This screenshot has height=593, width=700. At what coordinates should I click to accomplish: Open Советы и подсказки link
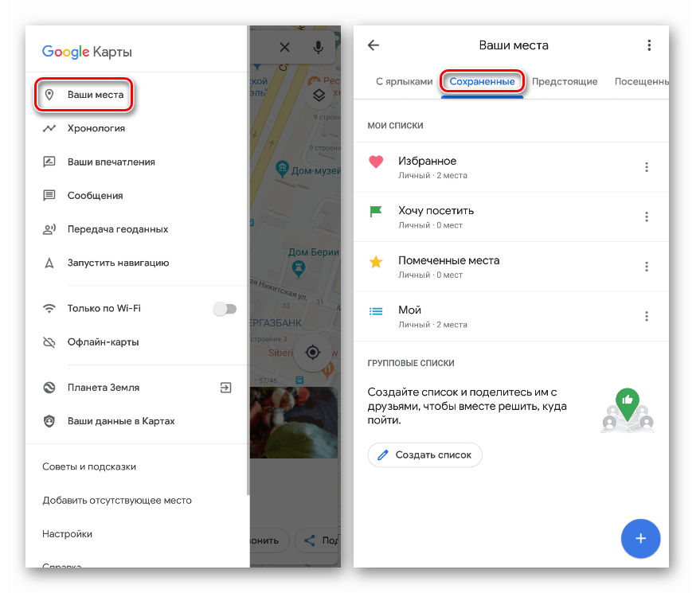89,466
